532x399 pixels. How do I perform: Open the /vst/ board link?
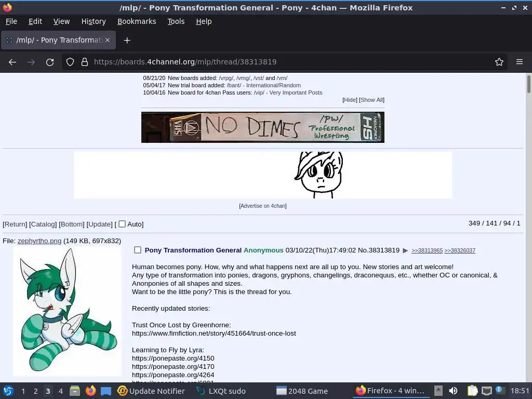[259, 78]
